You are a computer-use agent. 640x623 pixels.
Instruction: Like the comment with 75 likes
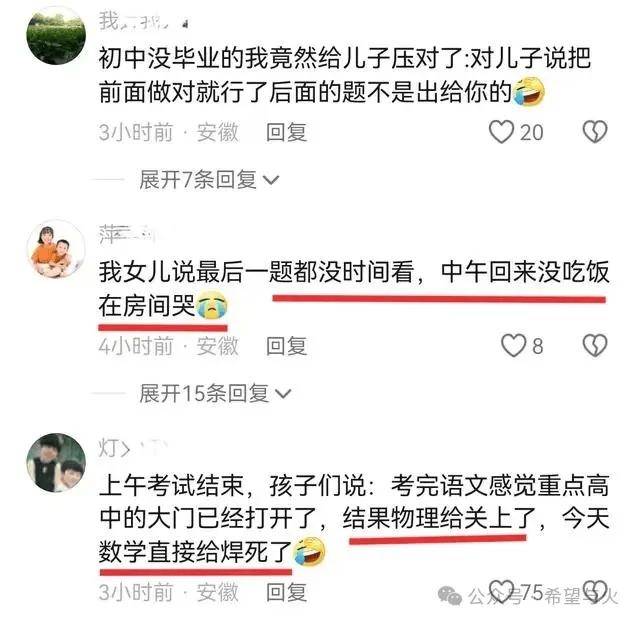tap(501, 592)
